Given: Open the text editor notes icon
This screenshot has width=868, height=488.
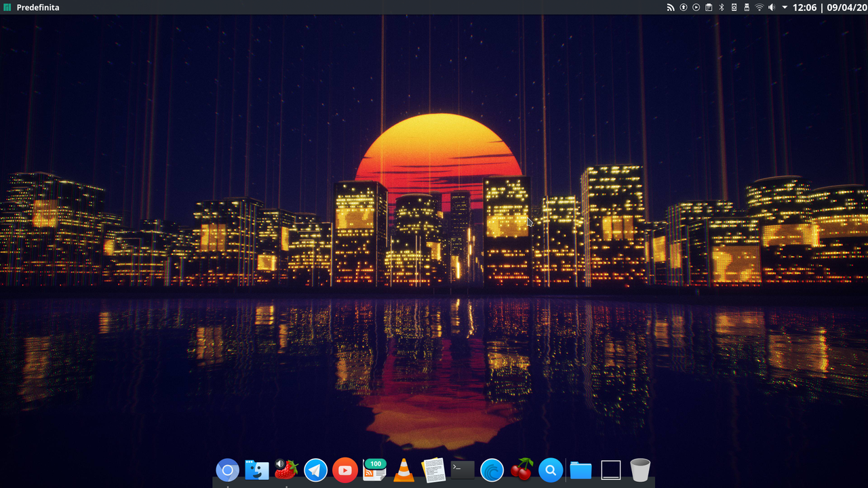Looking at the screenshot, I should (x=433, y=470).
